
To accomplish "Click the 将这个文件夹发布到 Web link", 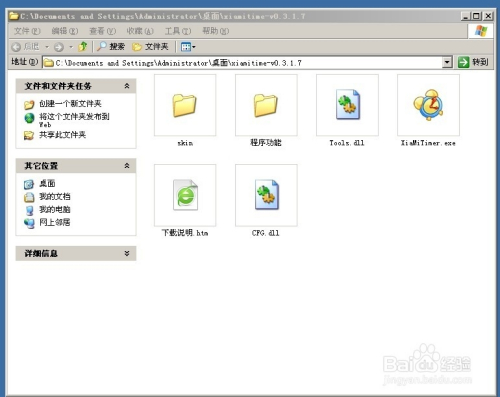I will [74, 120].
